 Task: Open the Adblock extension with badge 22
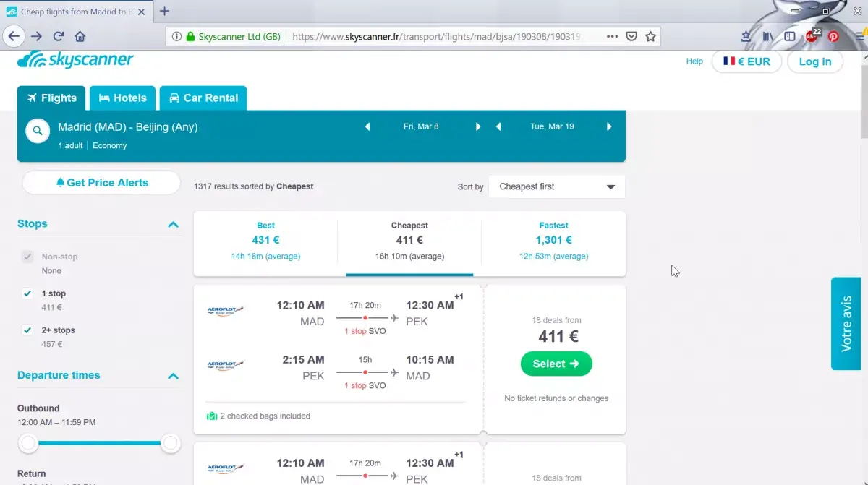[x=812, y=35]
